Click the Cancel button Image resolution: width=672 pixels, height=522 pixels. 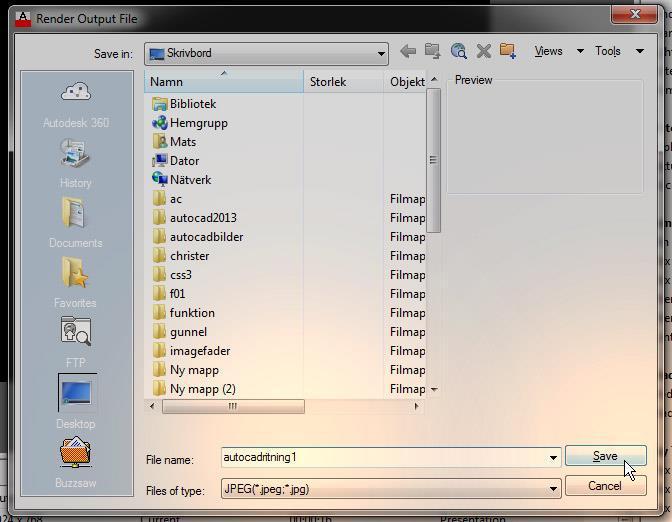[x=605, y=486]
